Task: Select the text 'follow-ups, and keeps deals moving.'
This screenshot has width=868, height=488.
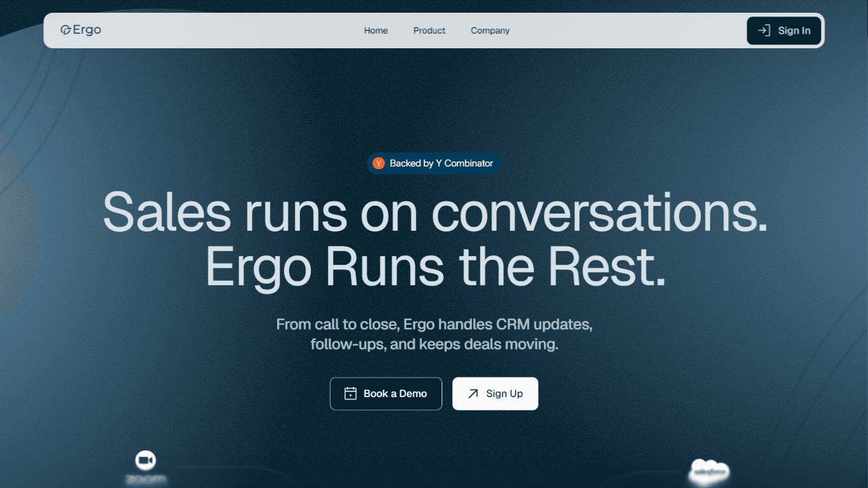Action: (x=434, y=345)
